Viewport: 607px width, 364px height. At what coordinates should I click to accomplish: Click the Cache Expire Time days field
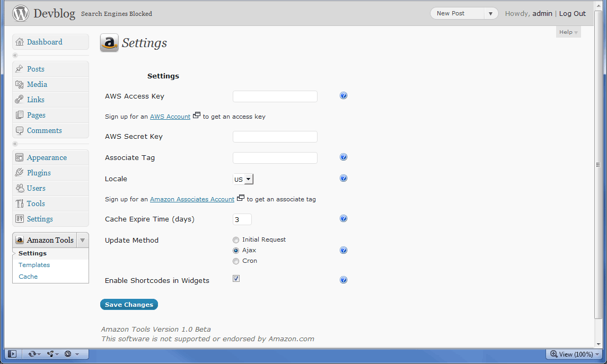242,219
